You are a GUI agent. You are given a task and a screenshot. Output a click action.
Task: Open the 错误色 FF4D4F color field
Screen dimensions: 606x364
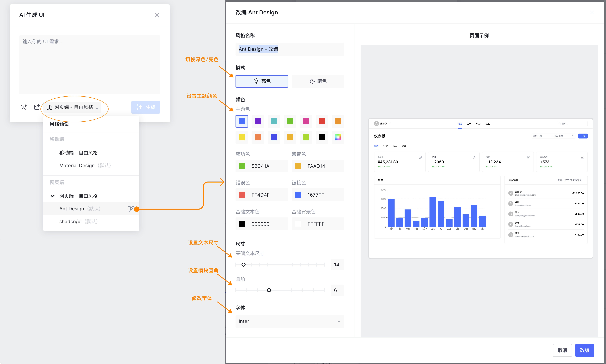point(262,195)
